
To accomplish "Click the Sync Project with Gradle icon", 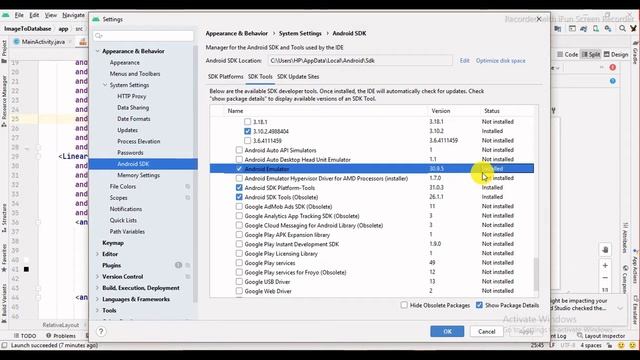I will coord(584,29).
